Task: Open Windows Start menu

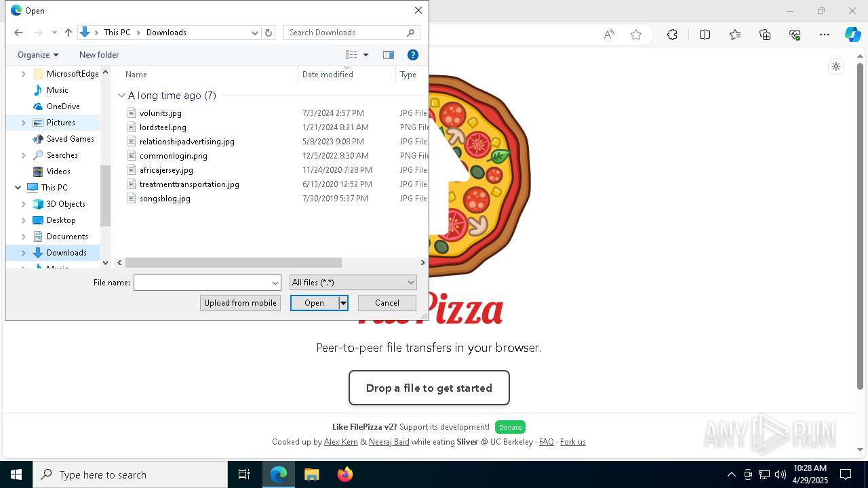Action: tap(16, 474)
